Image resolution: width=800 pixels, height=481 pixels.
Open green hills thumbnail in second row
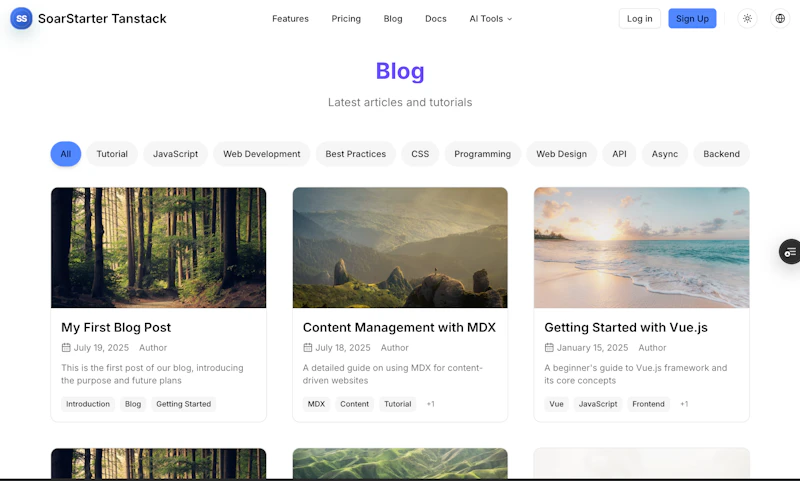coord(400,463)
